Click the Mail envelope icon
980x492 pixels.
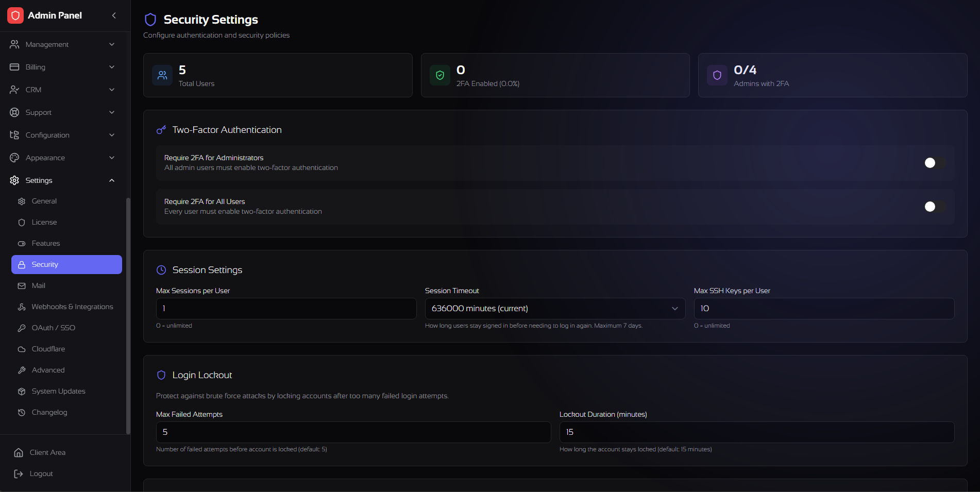[22, 286]
